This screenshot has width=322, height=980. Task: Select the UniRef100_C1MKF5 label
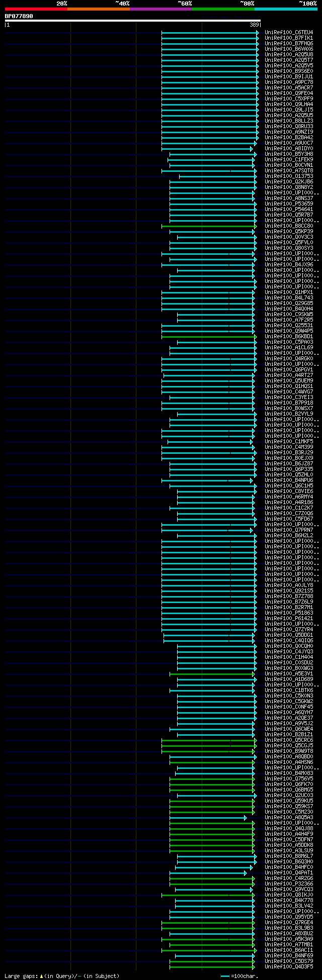[x=289, y=442]
